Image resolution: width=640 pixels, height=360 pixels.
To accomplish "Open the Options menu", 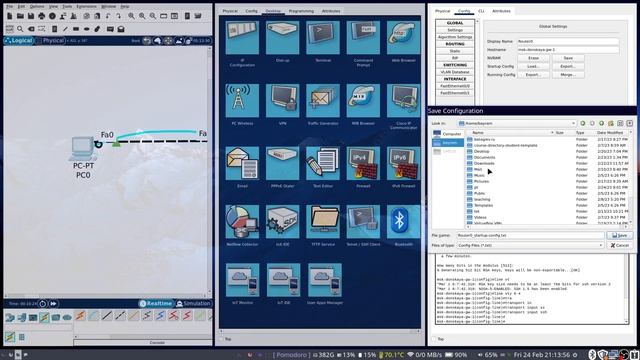I will coord(37,7).
